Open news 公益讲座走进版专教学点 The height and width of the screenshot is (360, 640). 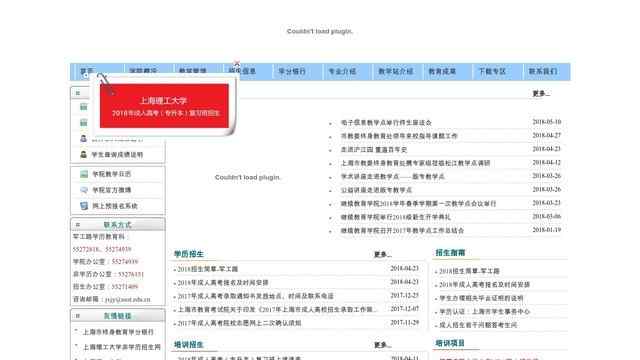pos(376,190)
